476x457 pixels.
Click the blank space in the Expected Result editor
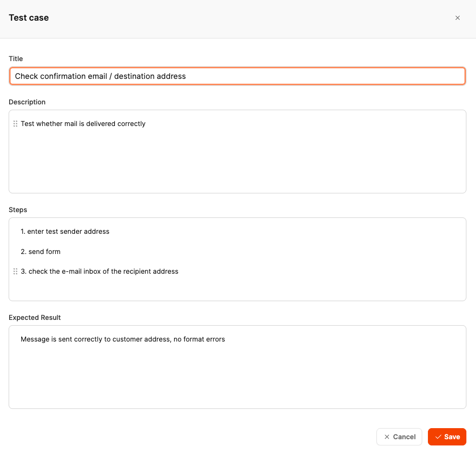237,380
